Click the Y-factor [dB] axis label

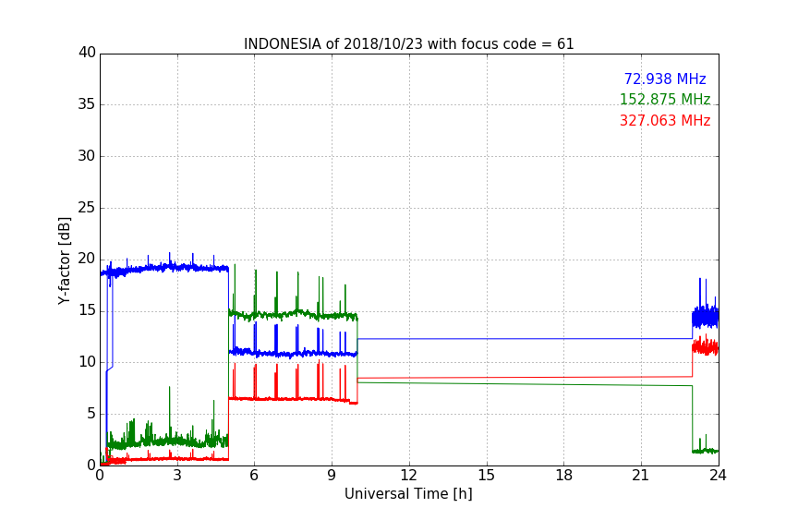click(x=64, y=260)
